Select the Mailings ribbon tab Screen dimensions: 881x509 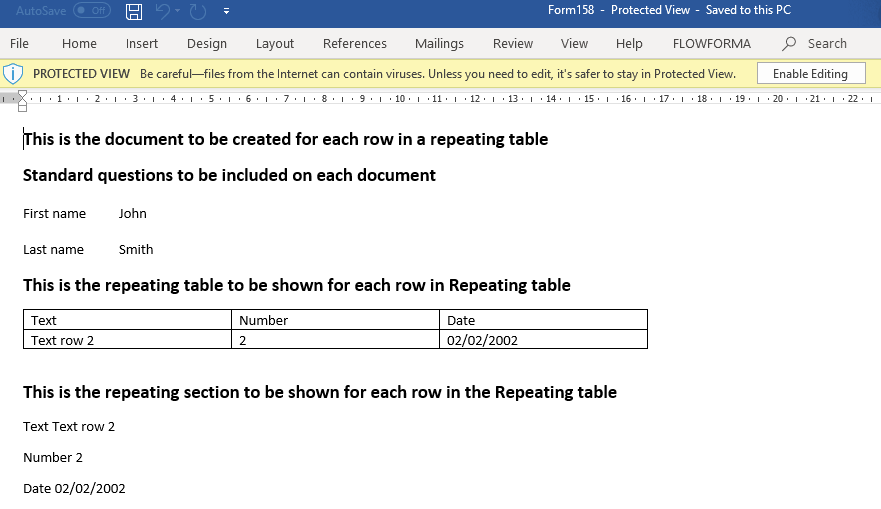[x=439, y=43]
